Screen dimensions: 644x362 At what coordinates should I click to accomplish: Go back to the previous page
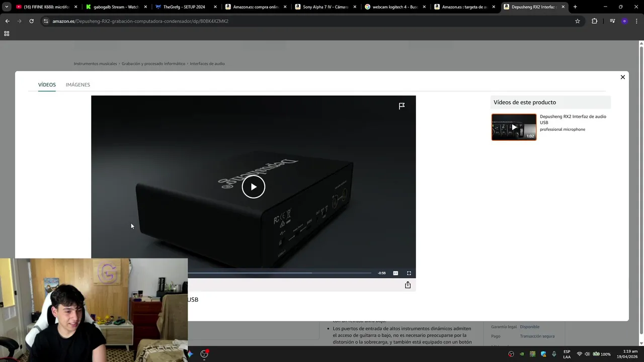(7, 21)
